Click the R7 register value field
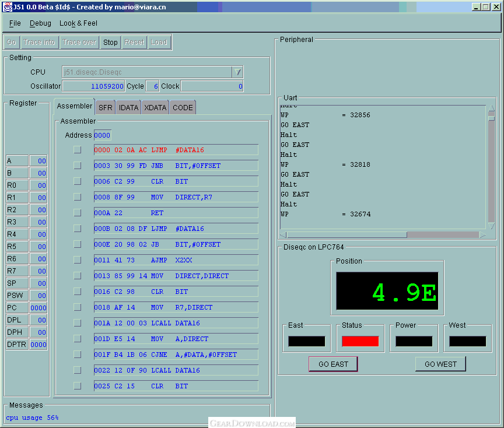This screenshot has width=504, height=428. pyautogui.click(x=38, y=271)
